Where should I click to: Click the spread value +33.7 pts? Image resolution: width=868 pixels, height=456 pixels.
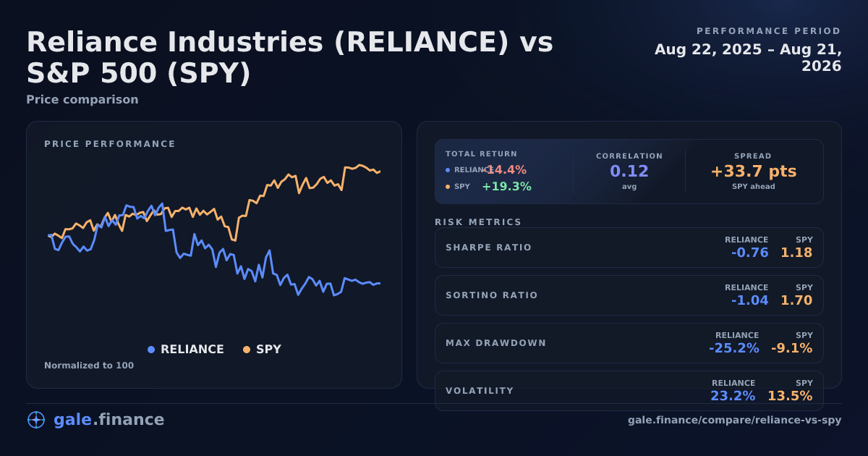click(753, 172)
